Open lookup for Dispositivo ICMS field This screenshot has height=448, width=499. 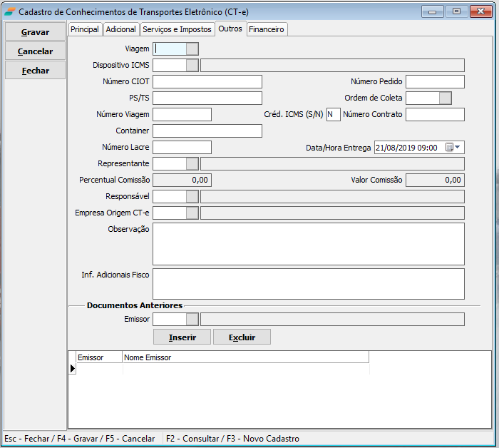coord(192,66)
